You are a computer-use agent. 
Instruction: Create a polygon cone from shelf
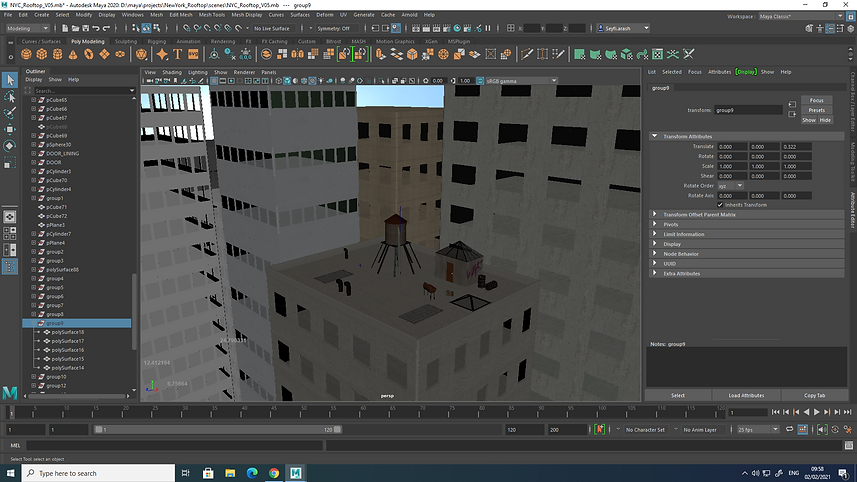click(73, 54)
